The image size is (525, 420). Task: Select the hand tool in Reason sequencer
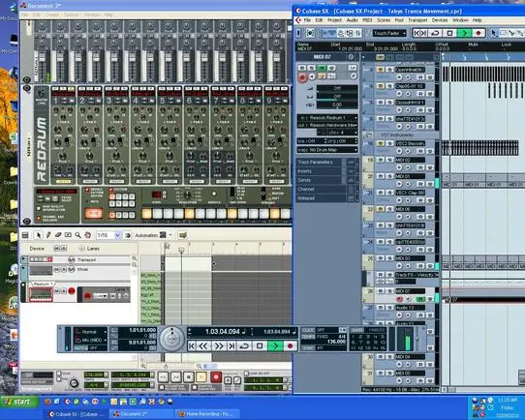pyautogui.click(x=87, y=235)
